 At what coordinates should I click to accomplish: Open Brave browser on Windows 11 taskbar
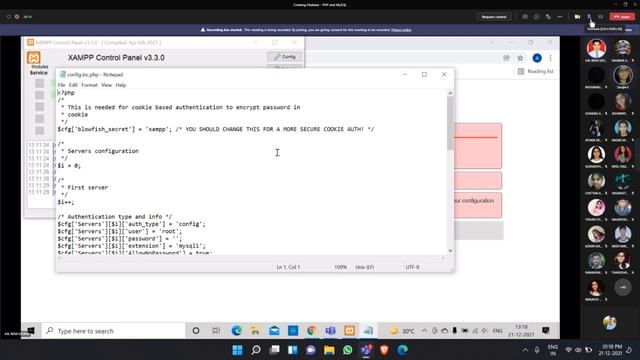pyautogui.click(x=384, y=350)
